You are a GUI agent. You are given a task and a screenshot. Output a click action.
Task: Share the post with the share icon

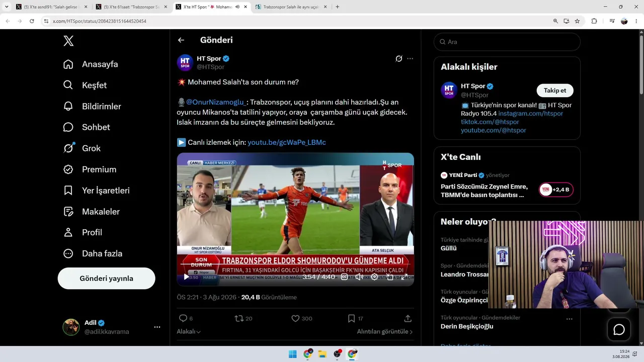click(x=408, y=318)
